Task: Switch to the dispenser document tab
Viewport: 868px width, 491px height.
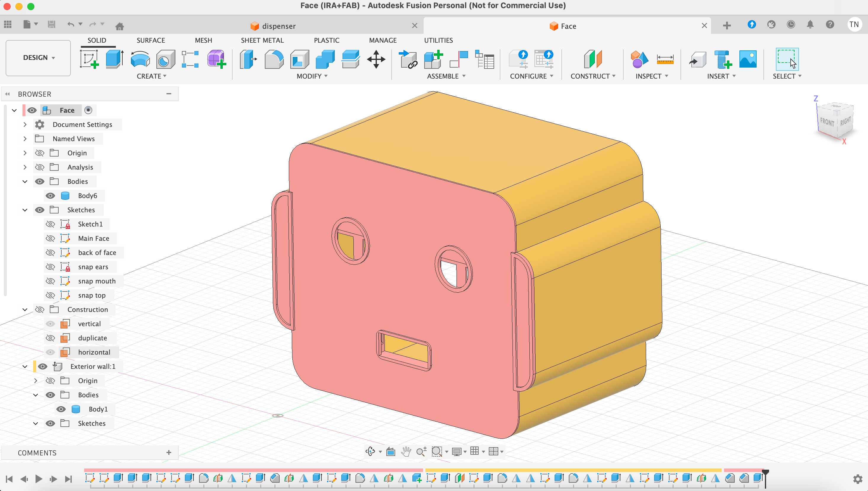Action: tap(278, 26)
